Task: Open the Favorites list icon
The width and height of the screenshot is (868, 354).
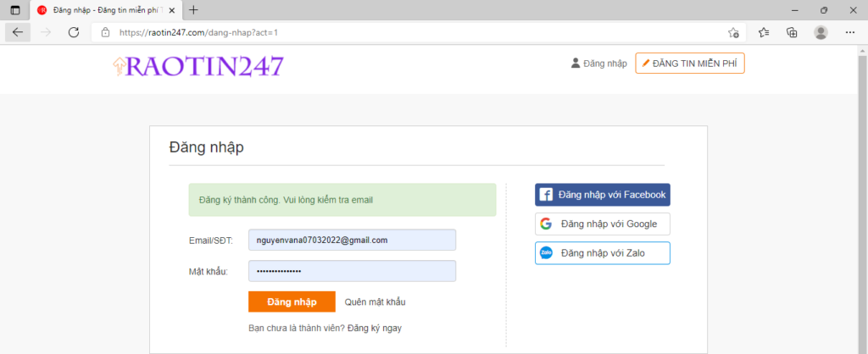Action: coord(764,33)
